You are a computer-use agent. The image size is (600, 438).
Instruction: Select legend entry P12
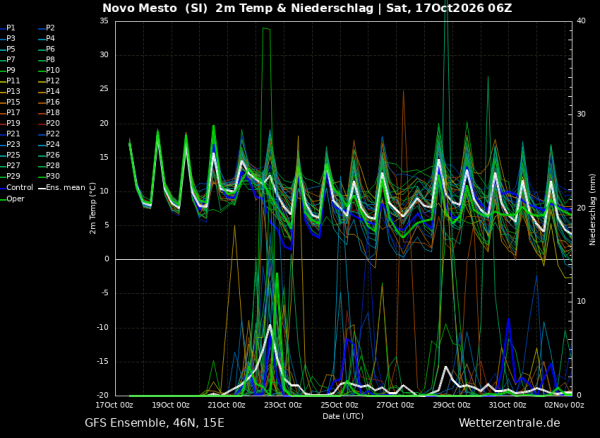click(x=49, y=81)
